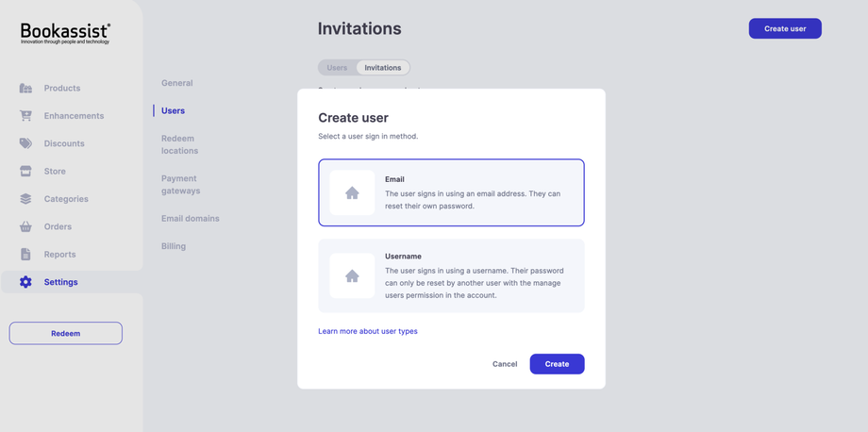Screen dimensions: 868x432
Task: Click the Settings gear icon
Action: pyautogui.click(x=25, y=282)
